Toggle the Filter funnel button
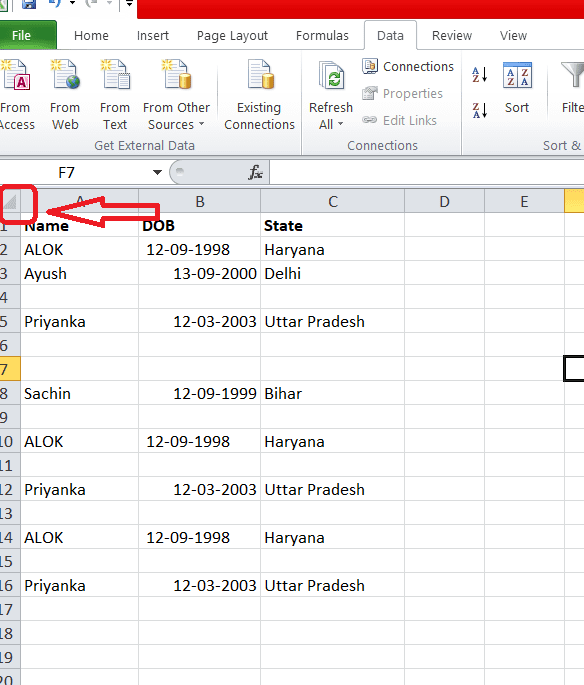The height and width of the screenshot is (685, 584). click(572, 88)
